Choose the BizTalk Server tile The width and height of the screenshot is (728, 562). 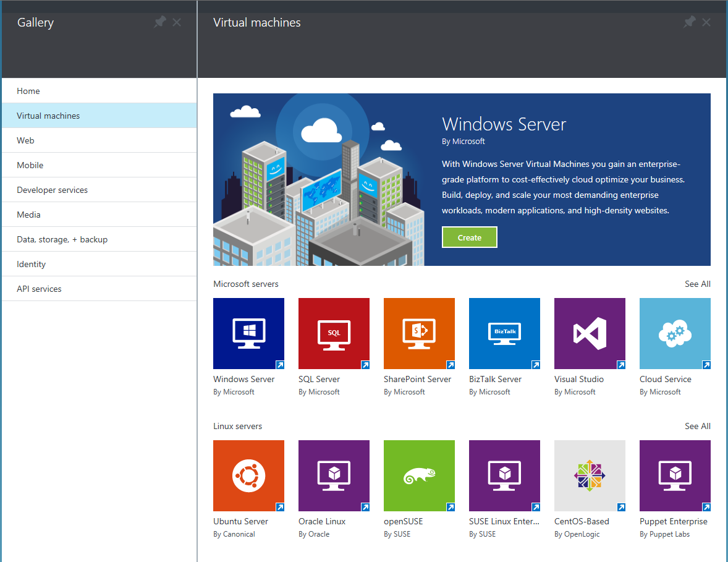click(x=504, y=333)
